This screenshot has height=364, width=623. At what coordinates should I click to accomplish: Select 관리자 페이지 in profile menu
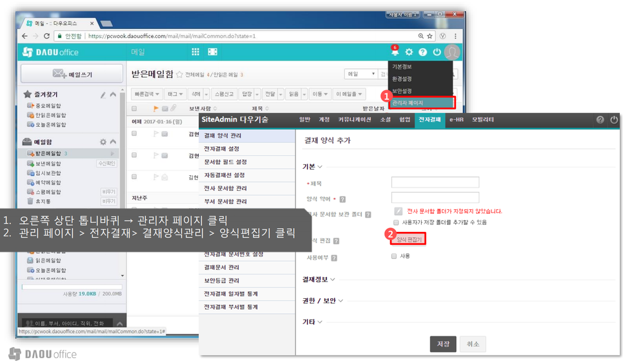pyautogui.click(x=422, y=103)
